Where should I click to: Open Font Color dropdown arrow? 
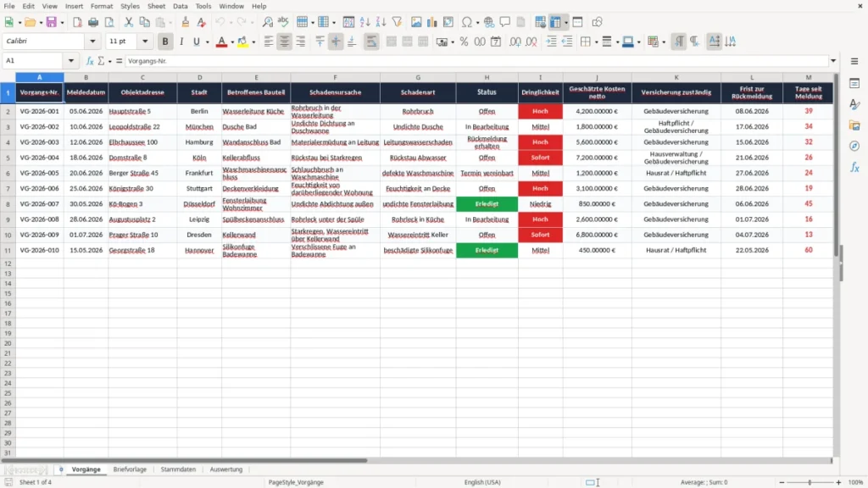pos(232,42)
